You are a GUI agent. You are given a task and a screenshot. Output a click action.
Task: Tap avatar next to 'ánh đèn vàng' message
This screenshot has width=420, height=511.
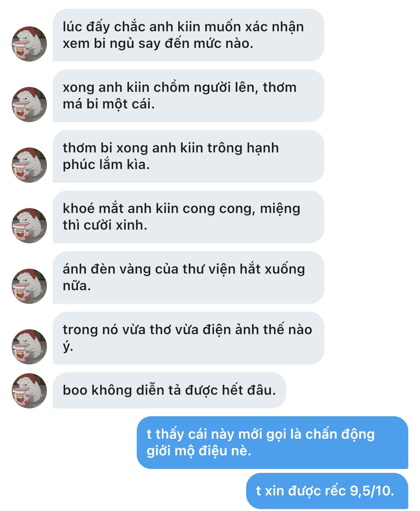[x=29, y=286]
